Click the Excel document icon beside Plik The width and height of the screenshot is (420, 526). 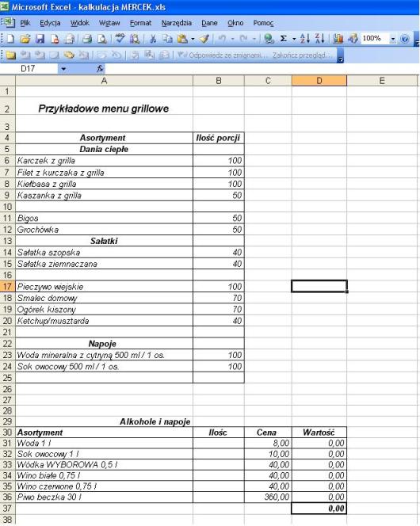(x=9, y=22)
